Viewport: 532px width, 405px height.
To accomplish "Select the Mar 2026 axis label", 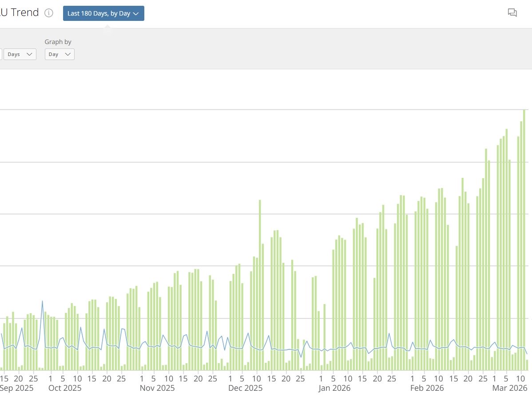I will coord(510,388).
